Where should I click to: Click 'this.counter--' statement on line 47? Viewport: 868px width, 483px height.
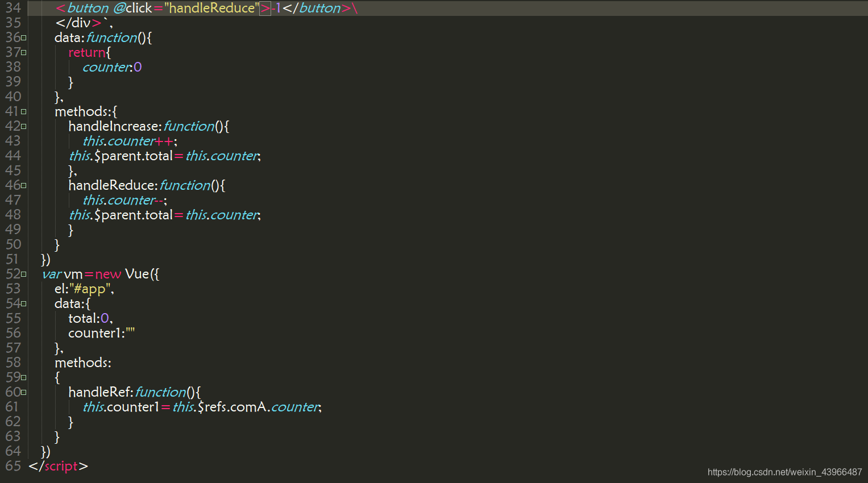(x=123, y=200)
